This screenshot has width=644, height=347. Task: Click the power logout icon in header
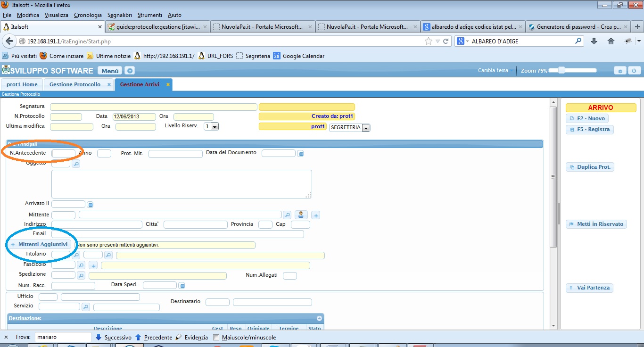click(634, 71)
